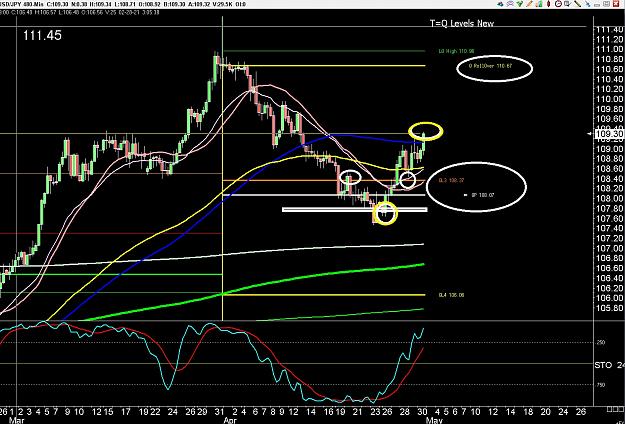Click the Apr month label on time axis
This screenshot has width=625, height=424.
click(230, 420)
